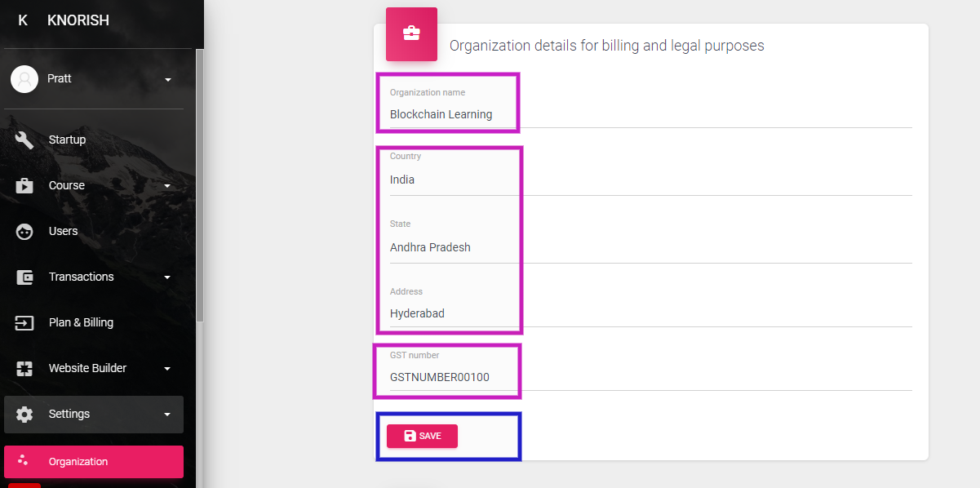The width and height of the screenshot is (980, 488).
Task: Open the Plan & Billing menu item
Action: tap(94, 322)
